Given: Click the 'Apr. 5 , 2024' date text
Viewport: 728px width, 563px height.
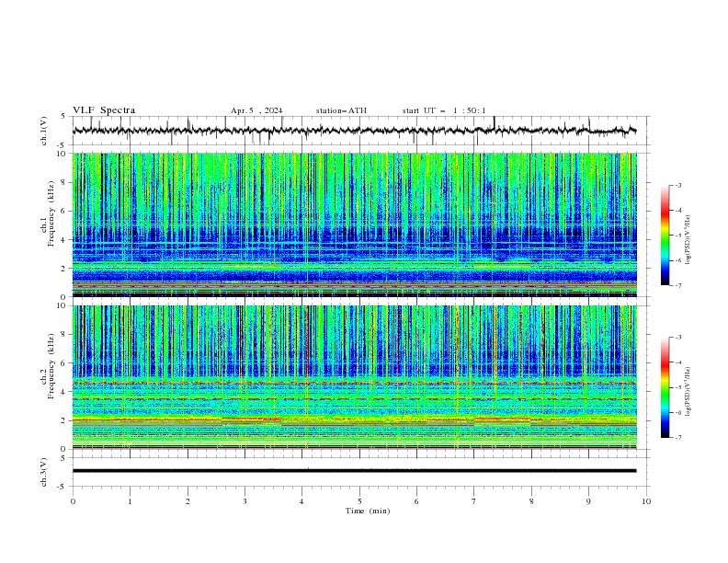Looking at the screenshot, I should point(256,110).
